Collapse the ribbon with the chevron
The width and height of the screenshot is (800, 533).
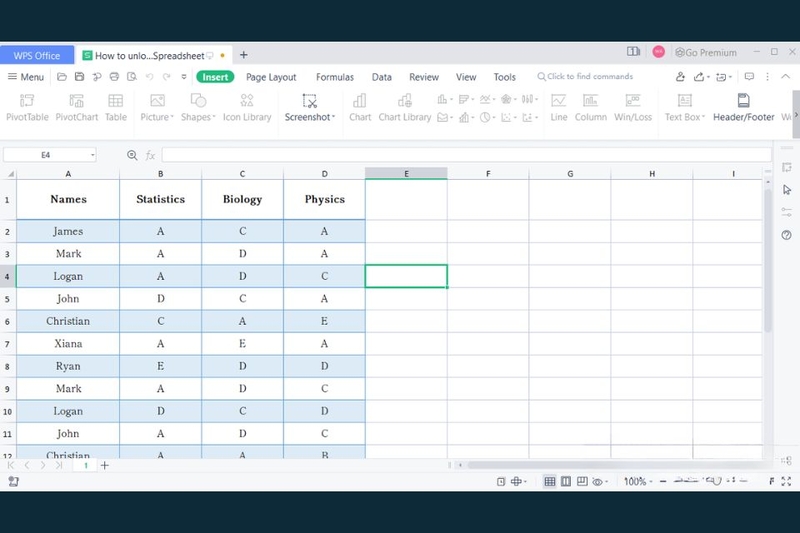(x=786, y=76)
